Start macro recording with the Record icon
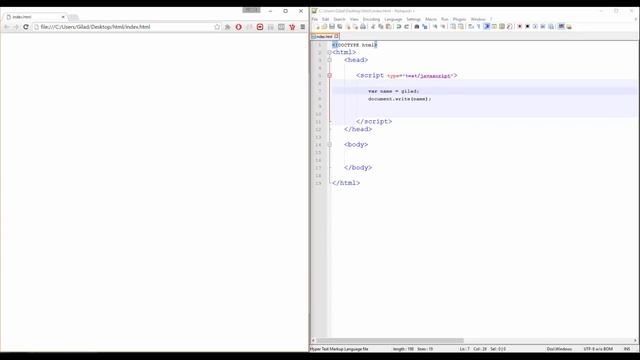Viewport: 640px width, 360px height. pos(520,27)
